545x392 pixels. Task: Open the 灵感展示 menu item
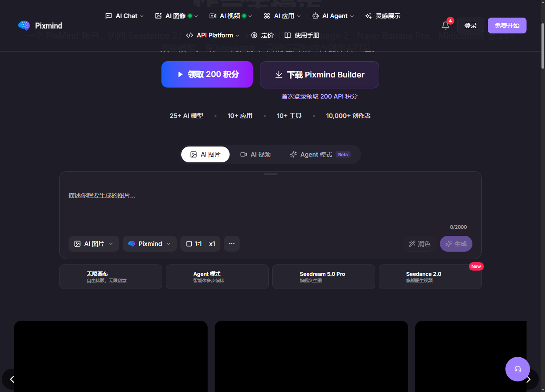pos(383,16)
